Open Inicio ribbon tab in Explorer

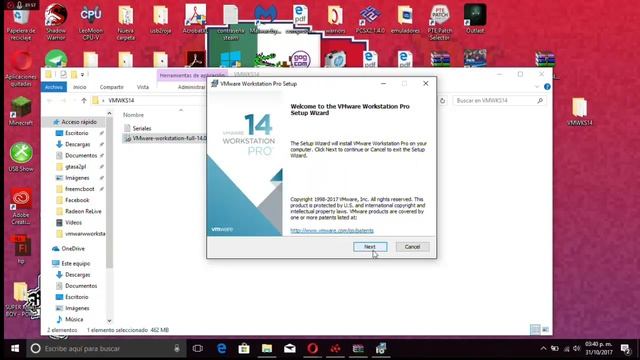pos(80,87)
